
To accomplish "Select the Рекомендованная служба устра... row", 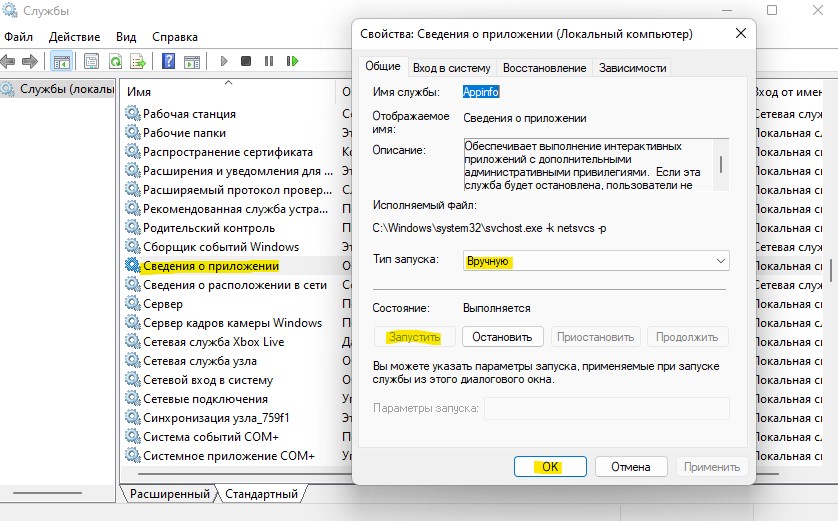I will point(235,208).
